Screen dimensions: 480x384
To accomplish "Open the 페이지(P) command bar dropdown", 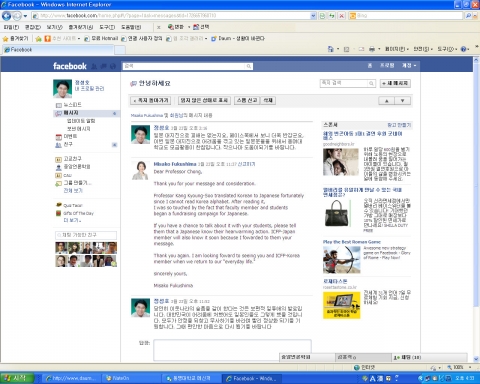I will click(397, 49).
